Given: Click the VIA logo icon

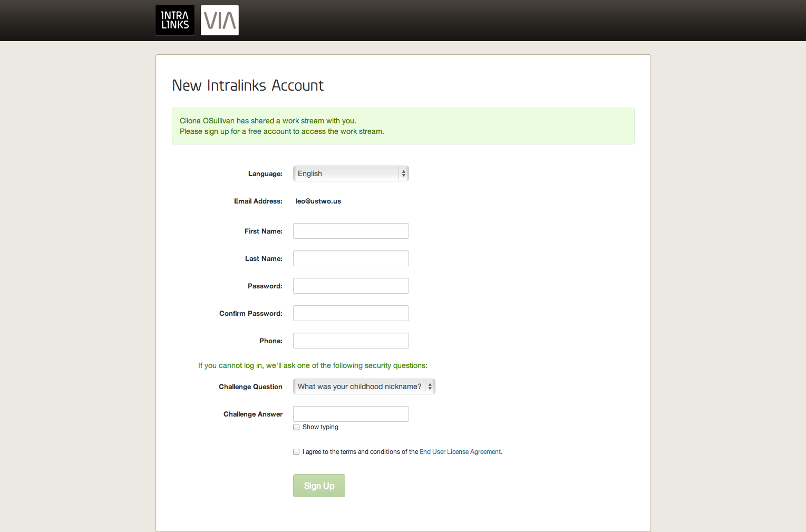Looking at the screenshot, I should [x=220, y=20].
